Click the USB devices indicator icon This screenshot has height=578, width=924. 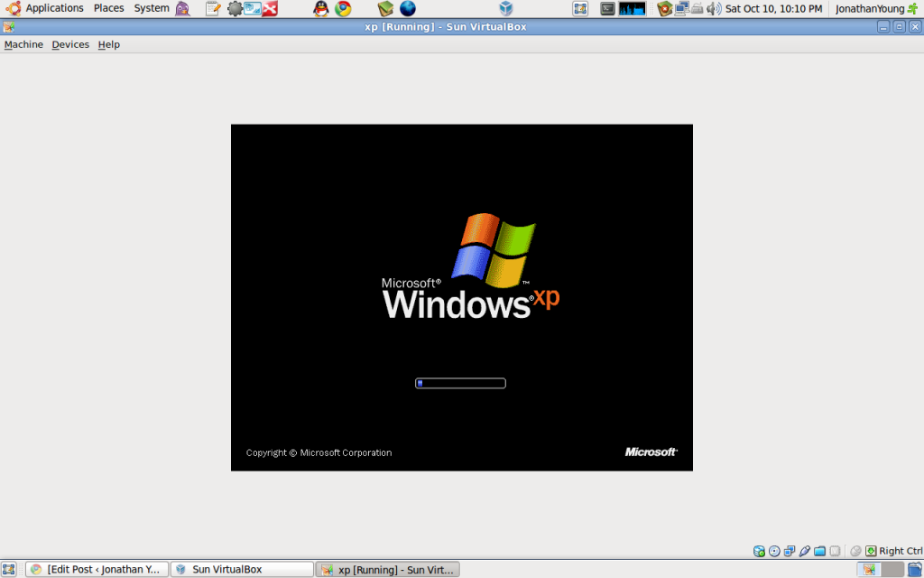(x=804, y=551)
